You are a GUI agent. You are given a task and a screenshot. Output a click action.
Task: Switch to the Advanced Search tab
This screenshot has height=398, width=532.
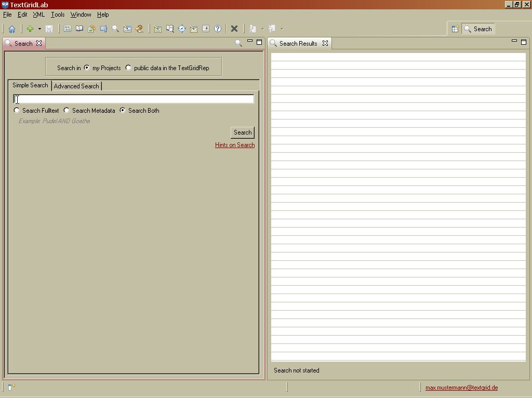pos(76,86)
